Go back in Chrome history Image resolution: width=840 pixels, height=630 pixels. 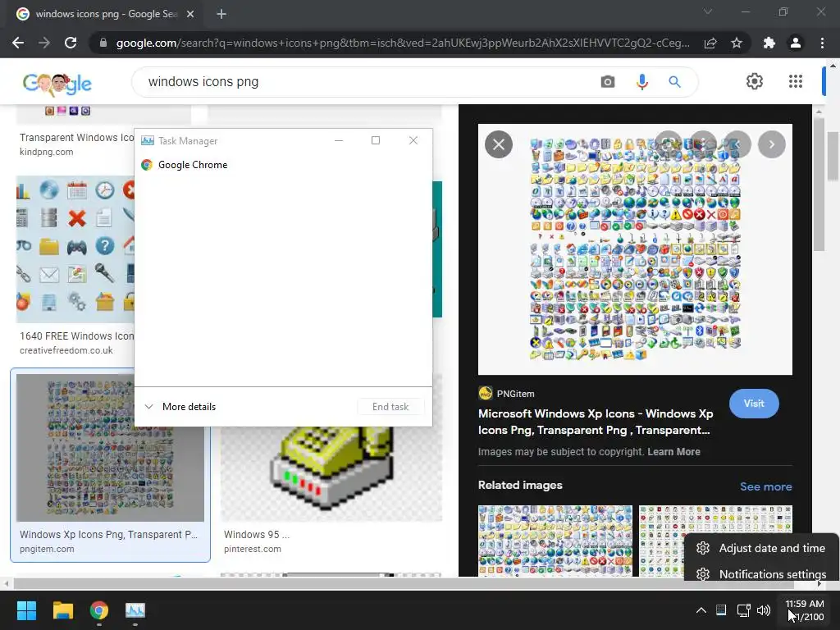pos(18,43)
